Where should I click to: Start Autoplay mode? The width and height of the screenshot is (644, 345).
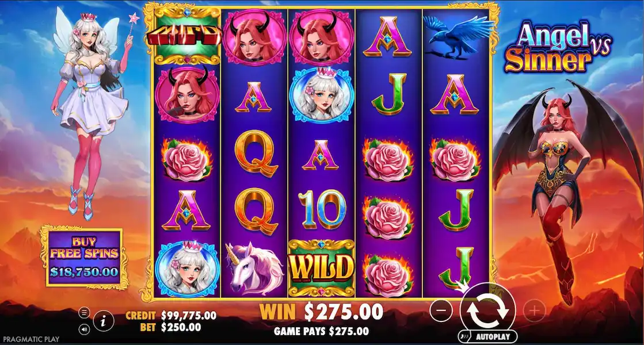pos(488,337)
